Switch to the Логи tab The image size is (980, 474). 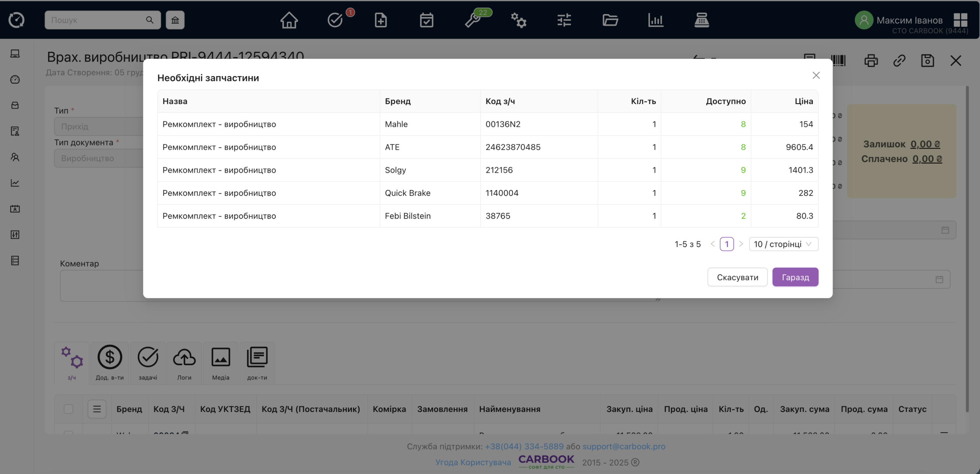pos(184,363)
